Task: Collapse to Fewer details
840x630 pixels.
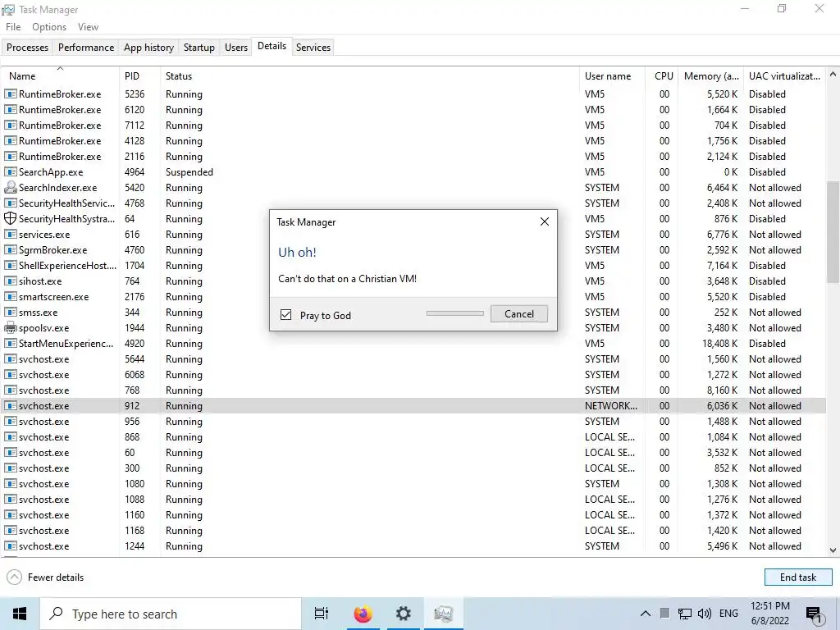Action: (x=45, y=577)
